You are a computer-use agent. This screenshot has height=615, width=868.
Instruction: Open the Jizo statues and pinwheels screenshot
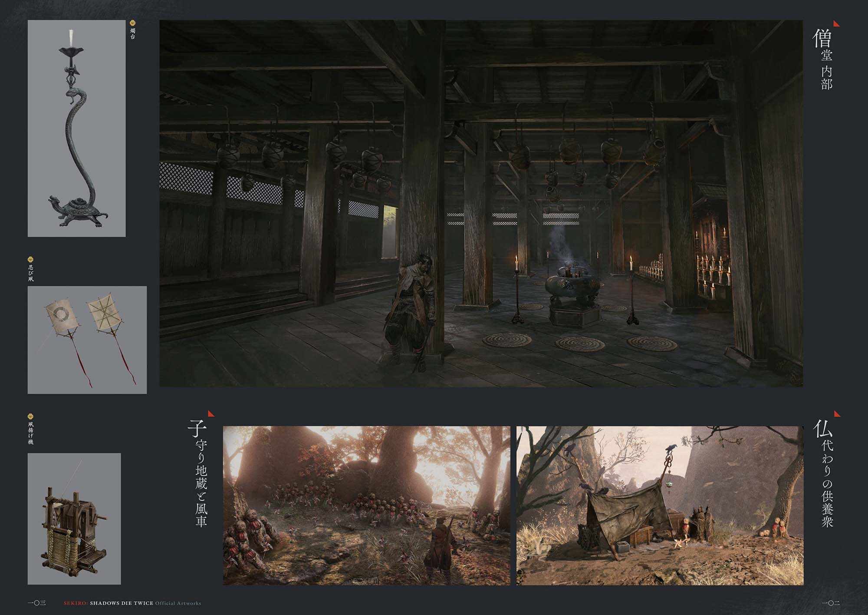point(366,505)
